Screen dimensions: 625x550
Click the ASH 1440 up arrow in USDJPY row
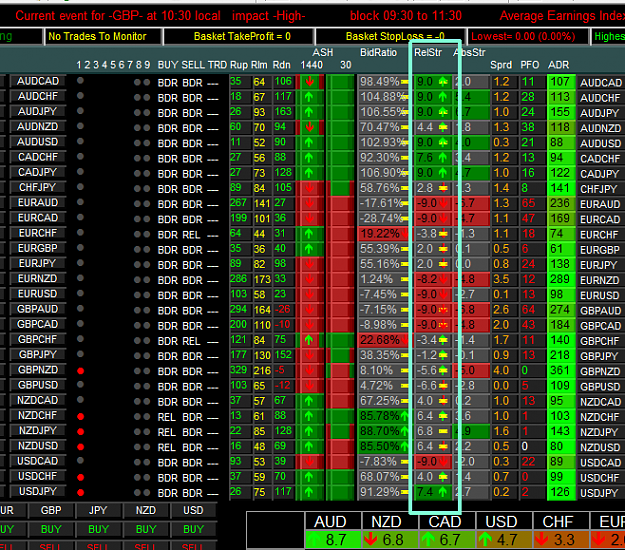point(309,492)
